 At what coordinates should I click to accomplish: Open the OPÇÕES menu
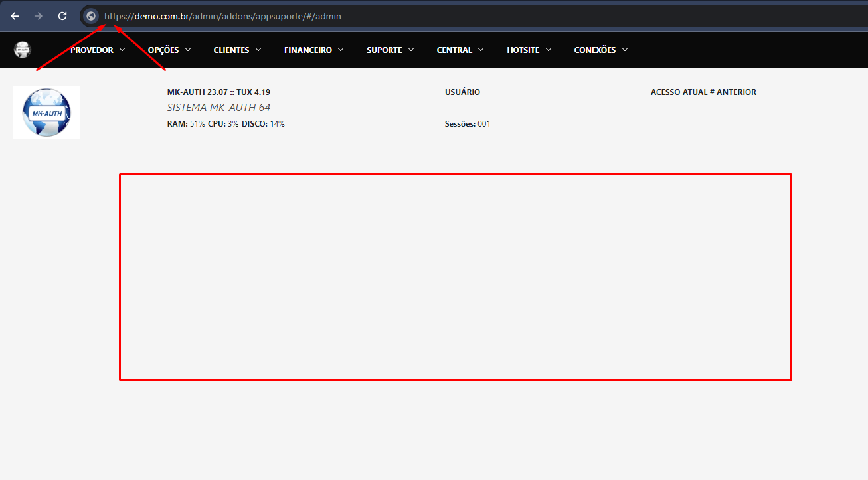(x=163, y=50)
